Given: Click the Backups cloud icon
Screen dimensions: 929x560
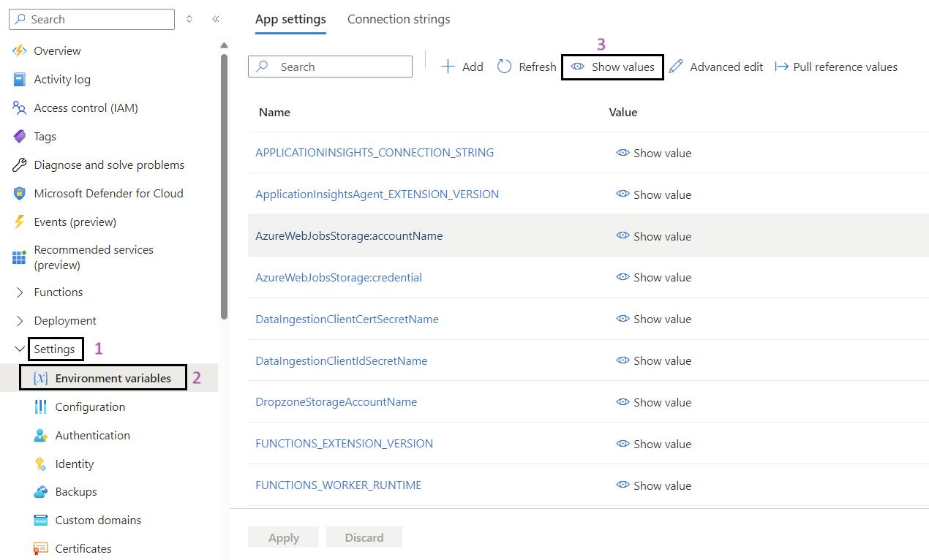Looking at the screenshot, I should pyautogui.click(x=41, y=492).
